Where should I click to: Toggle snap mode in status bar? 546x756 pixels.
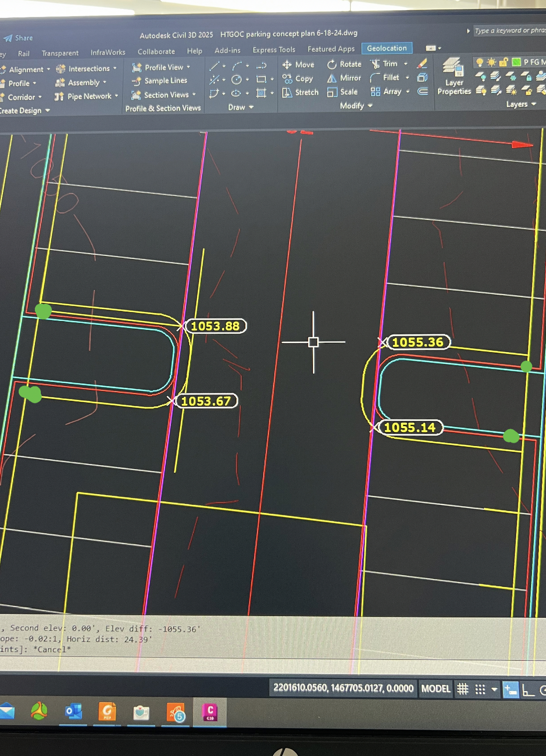[480, 689]
